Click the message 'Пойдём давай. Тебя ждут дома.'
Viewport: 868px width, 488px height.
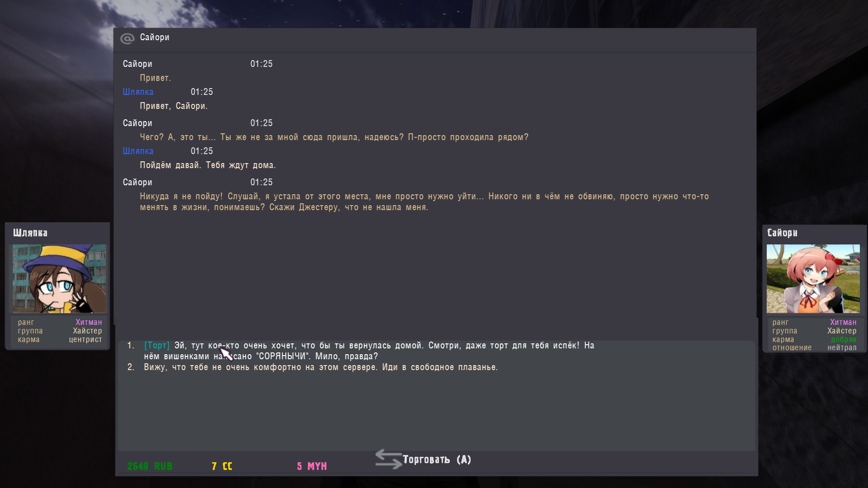point(208,165)
